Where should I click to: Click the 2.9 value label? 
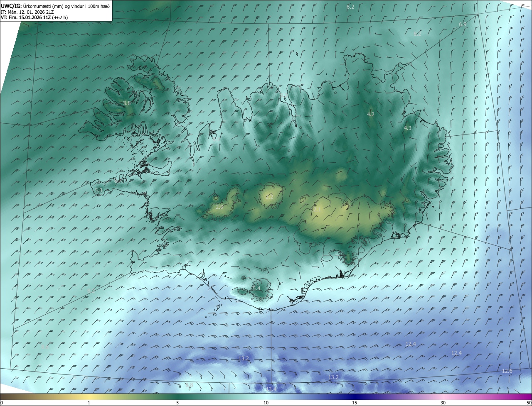click(220, 206)
